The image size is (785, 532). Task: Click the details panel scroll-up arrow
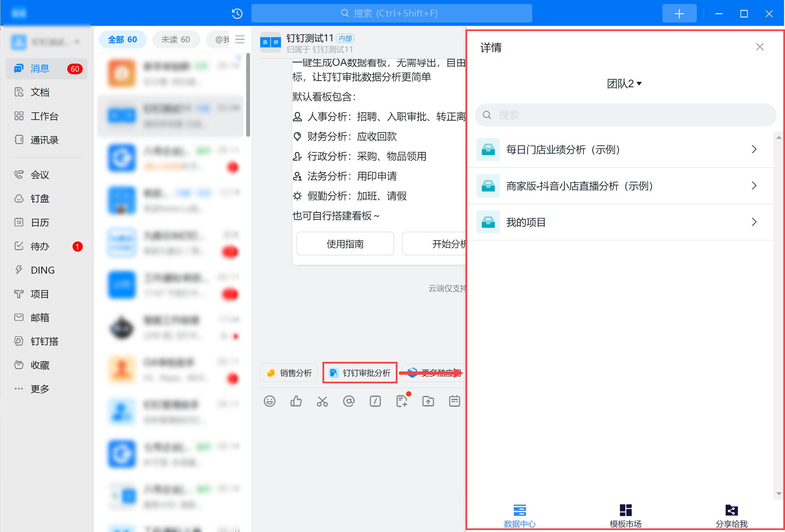point(779,137)
